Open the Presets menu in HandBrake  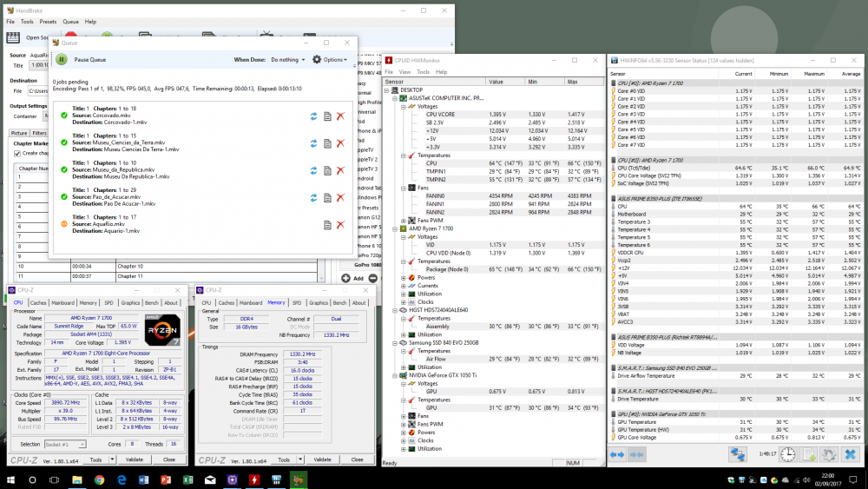(48, 21)
